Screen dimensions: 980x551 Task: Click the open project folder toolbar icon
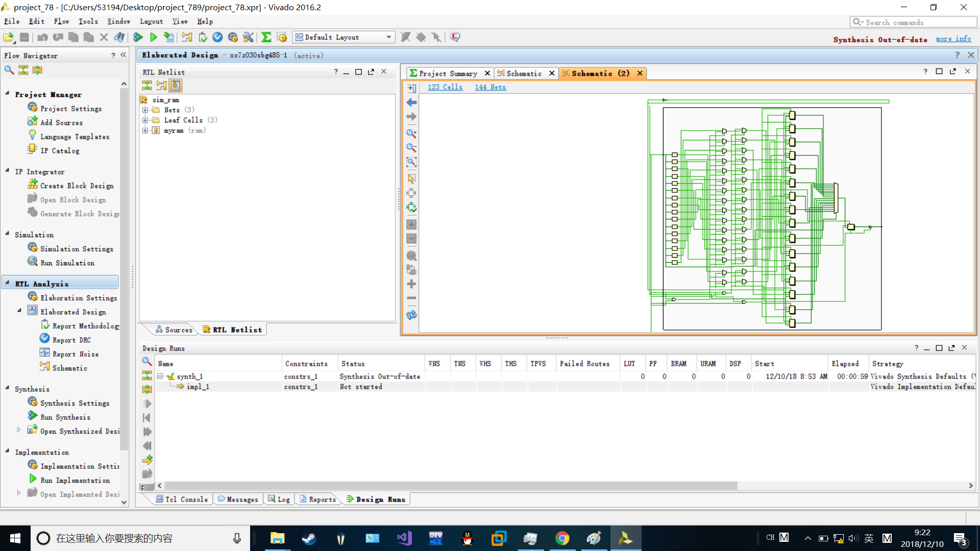coord(9,37)
